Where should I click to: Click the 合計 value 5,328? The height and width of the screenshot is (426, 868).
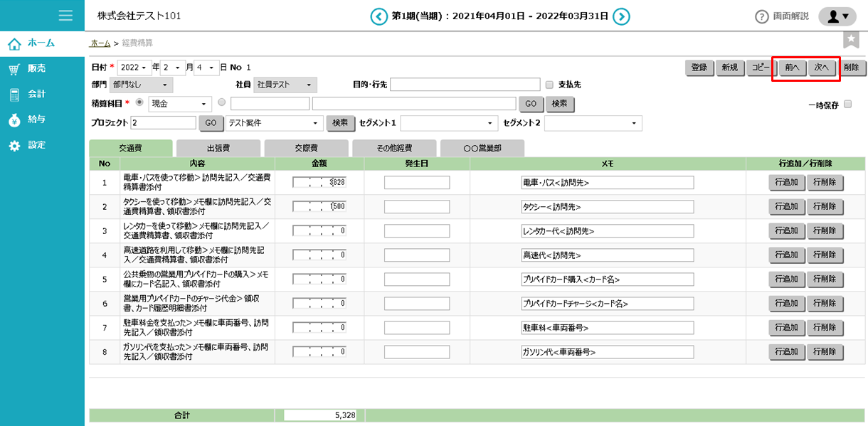coord(320,415)
